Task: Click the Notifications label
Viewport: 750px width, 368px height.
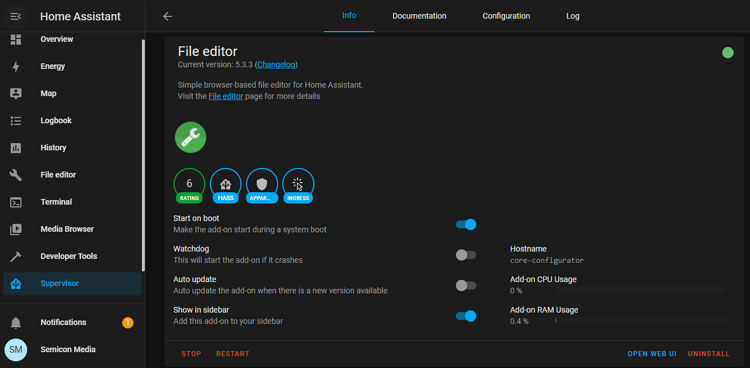Action: pos(63,323)
